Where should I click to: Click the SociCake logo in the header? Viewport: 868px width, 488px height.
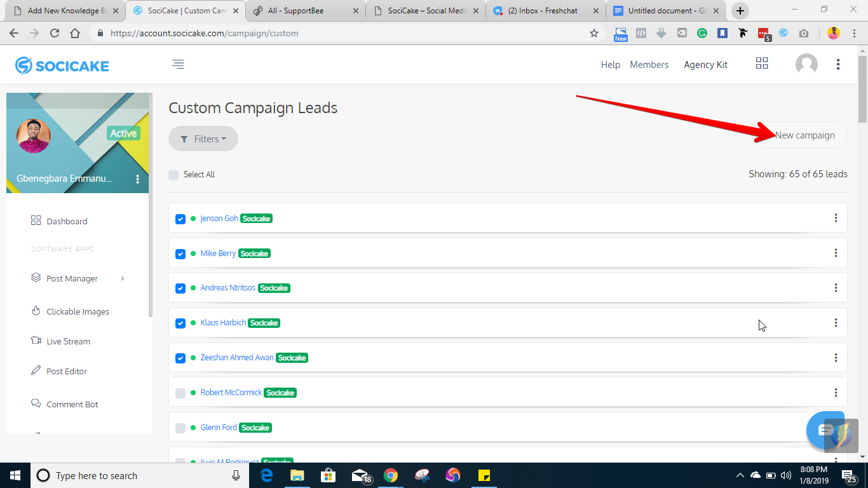62,65
